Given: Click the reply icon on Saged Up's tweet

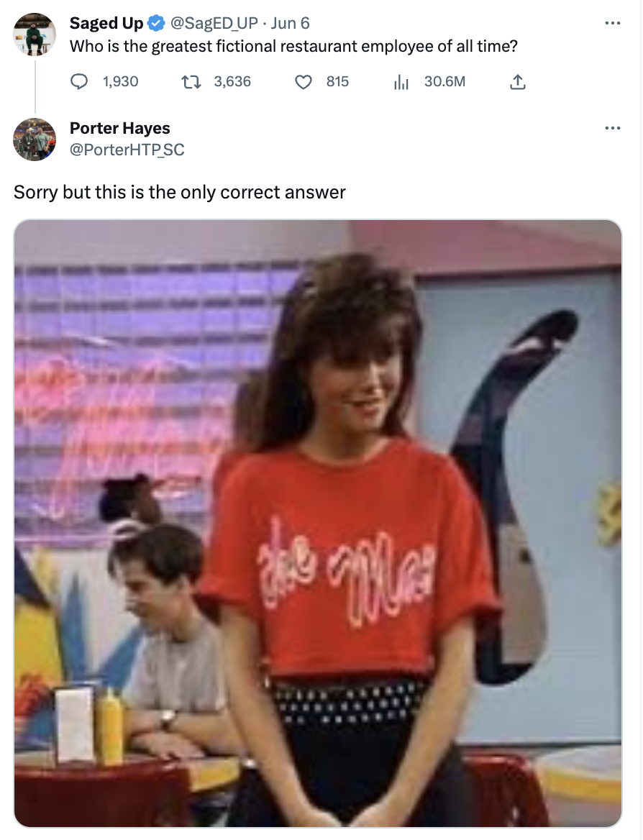Looking at the screenshot, I should coord(79,82).
